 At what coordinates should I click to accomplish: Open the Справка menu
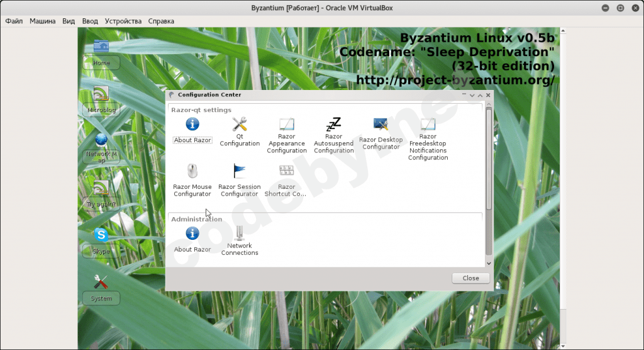(x=161, y=21)
